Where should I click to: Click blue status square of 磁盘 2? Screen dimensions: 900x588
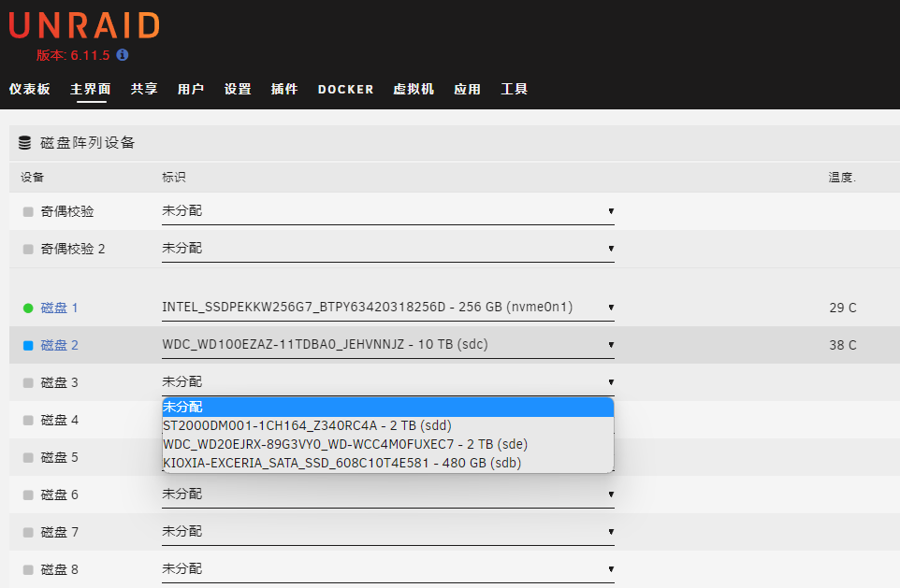tap(28, 346)
